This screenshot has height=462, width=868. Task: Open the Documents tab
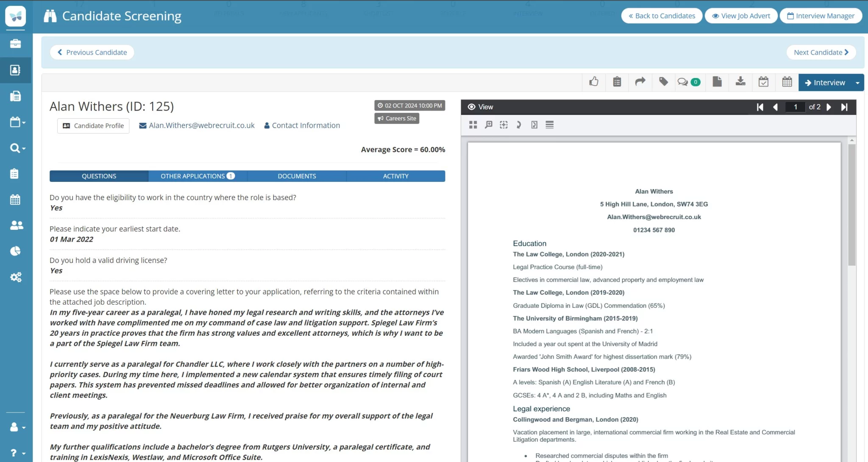click(297, 176)
